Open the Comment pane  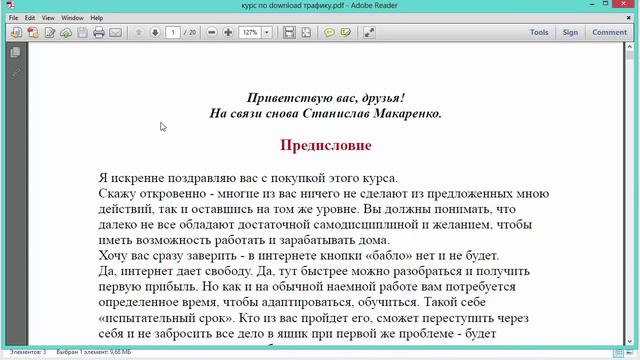[609, 32]
